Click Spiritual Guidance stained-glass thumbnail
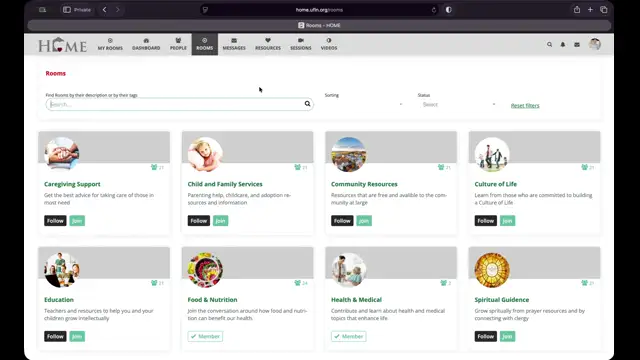640x360 pixels. coord(492,270)
